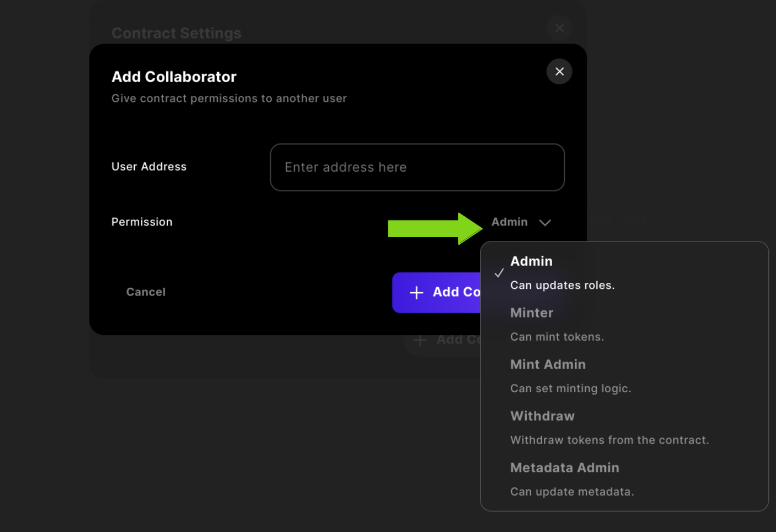Click the plus icon on Add Collaborator button
Viewport: 776px width, 532px height.
(x=417, y=293)
